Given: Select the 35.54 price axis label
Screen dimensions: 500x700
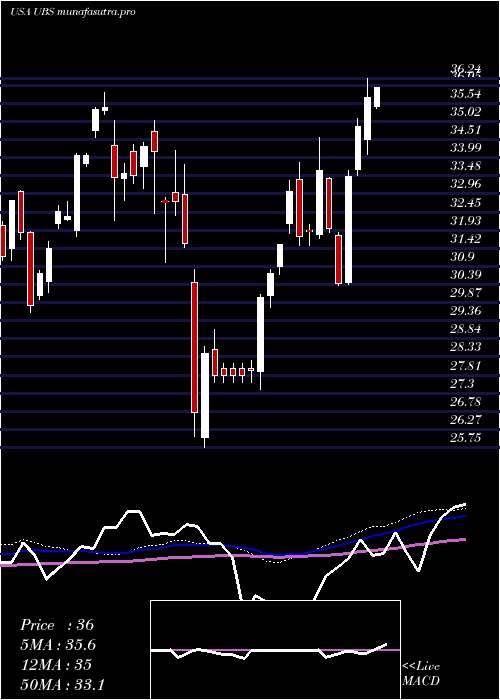Looking at the screenshot, I should 465,94.
